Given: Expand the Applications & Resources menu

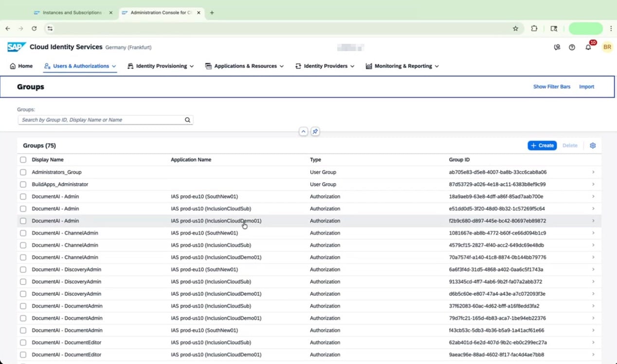Looking at the screenshot, I should [x=244, y=66].
